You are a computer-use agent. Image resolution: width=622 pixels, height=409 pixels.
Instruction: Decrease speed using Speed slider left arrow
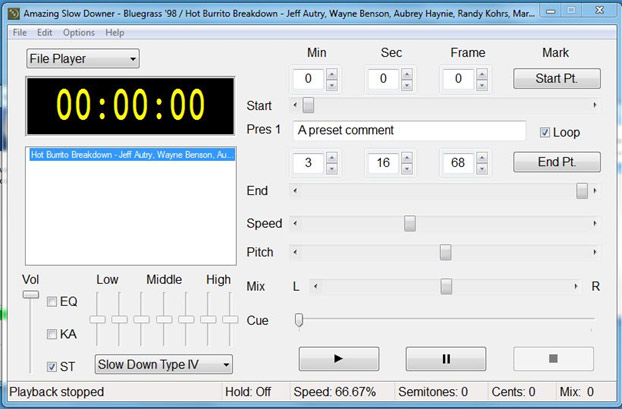click(295, 223)
